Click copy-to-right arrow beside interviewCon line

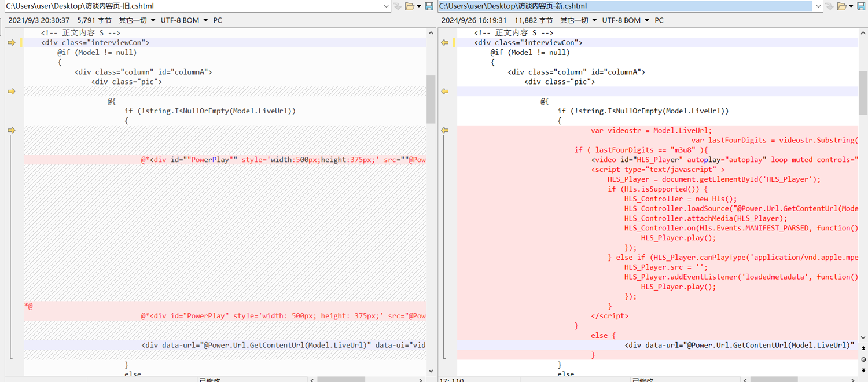click(x=12, y=43)
